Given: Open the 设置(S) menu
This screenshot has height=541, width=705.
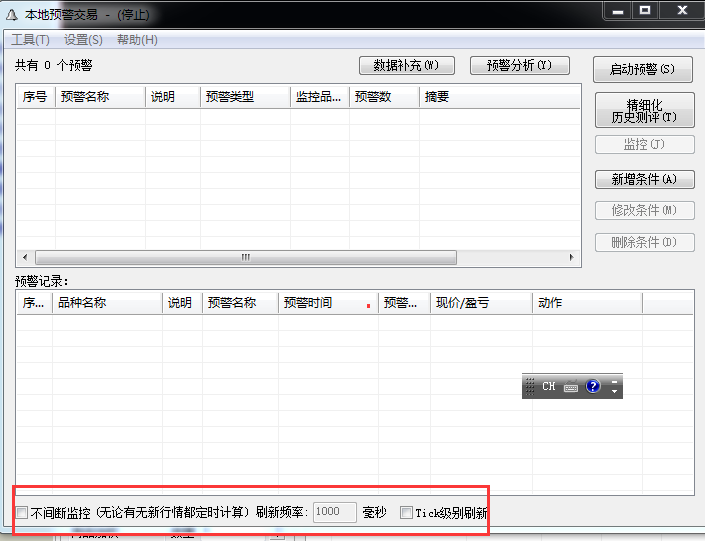Looking at the screenshot, I should coord(83,40).
